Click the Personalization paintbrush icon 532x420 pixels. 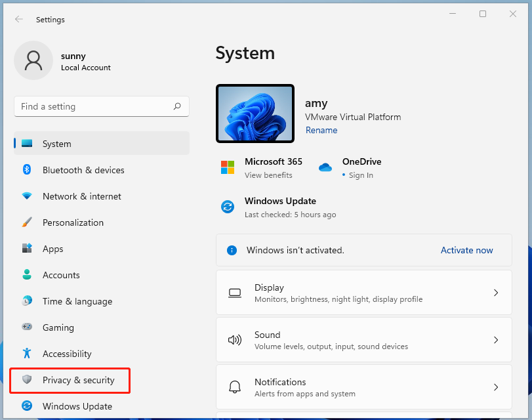pos(27,222)
